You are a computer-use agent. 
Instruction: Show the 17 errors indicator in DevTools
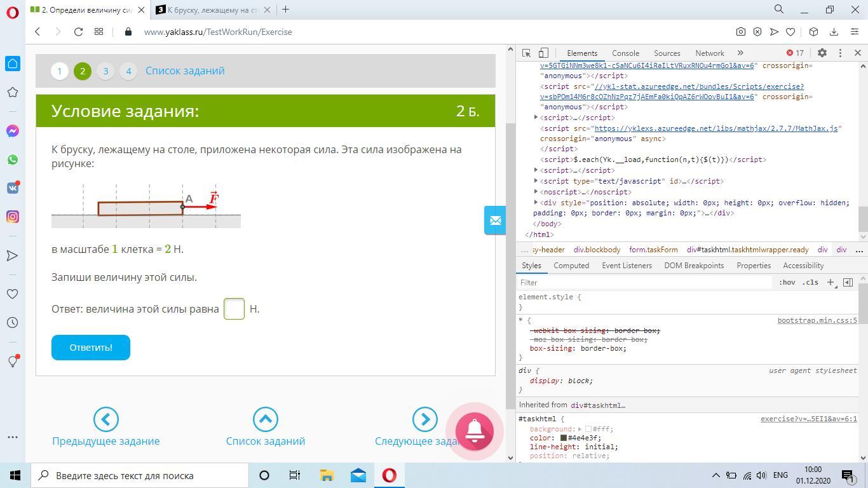[x=795, y=53]
